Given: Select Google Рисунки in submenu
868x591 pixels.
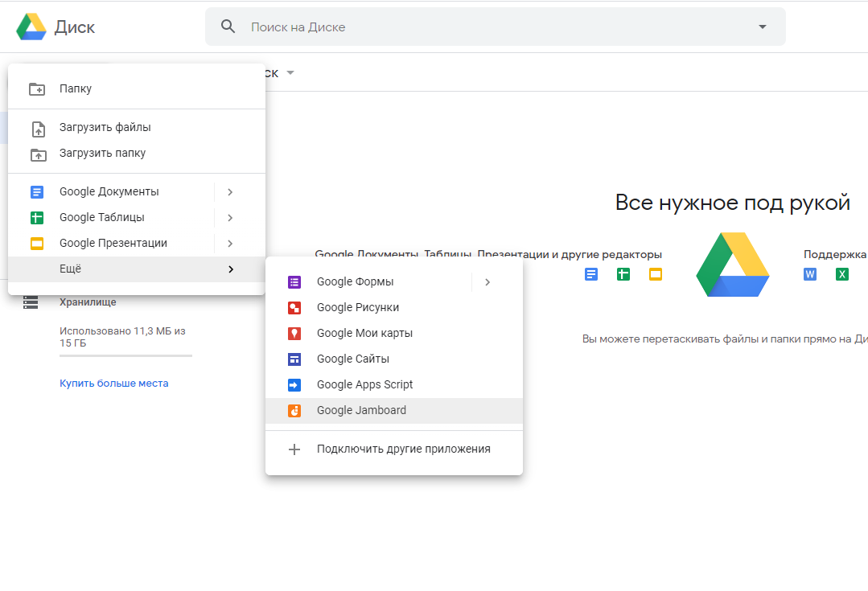Looking at the screenshot, I should [394, 308].
